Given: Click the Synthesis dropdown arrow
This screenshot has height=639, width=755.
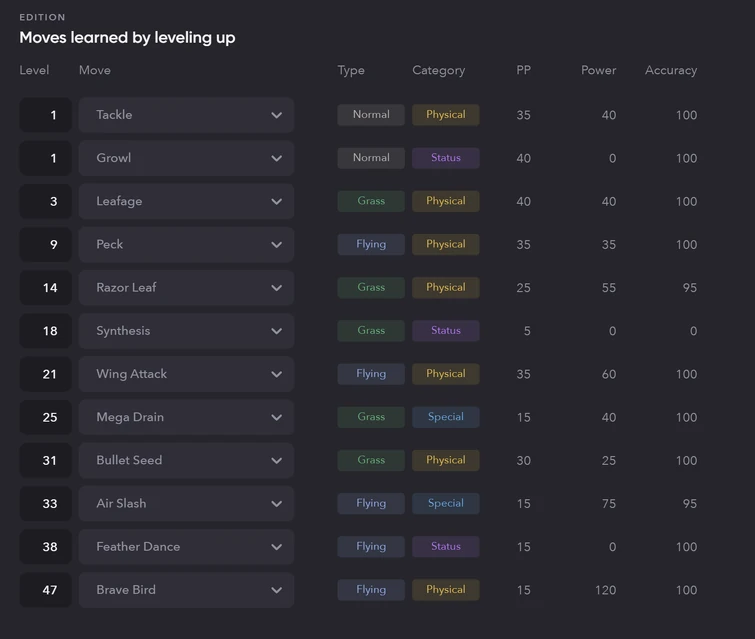Looking at the screenshot, I should [x=276, y=331].
